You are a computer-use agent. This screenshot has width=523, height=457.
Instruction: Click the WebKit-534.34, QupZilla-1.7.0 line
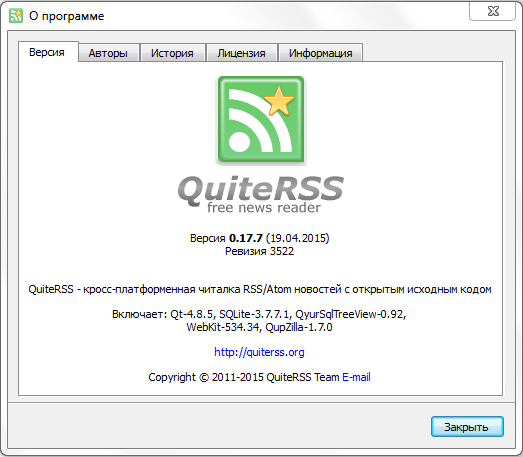tap(259, 327)
